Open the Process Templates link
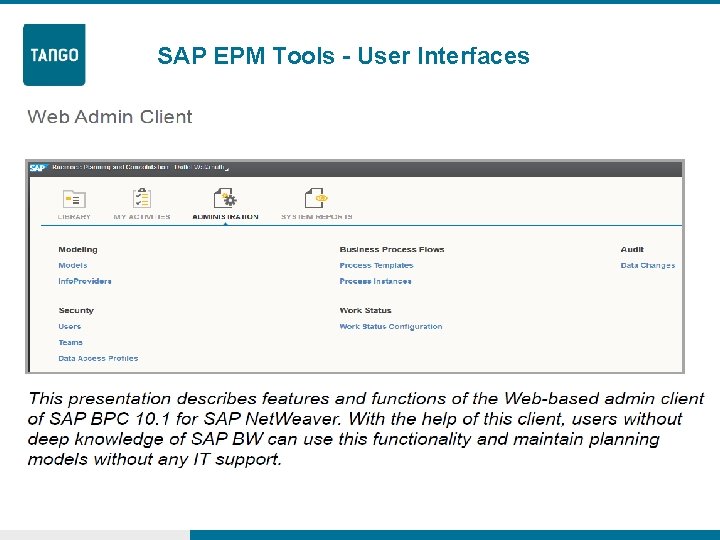The height and width of the screenshot is (540, 720). pyautogui.click(x=376, y=265)
